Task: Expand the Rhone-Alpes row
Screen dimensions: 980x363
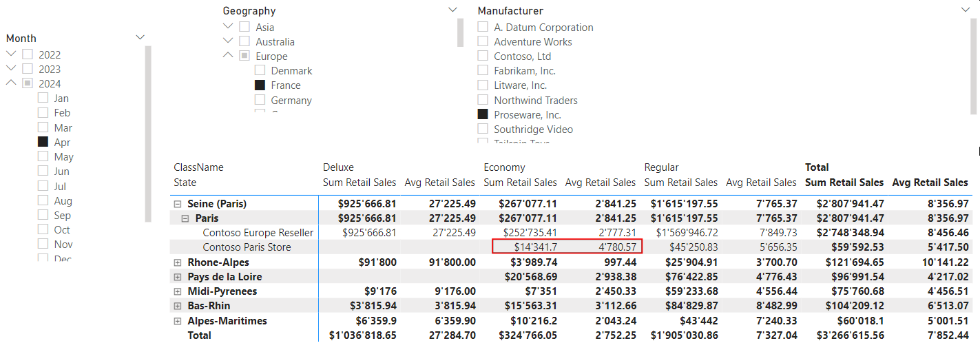Action: [178, 262]
